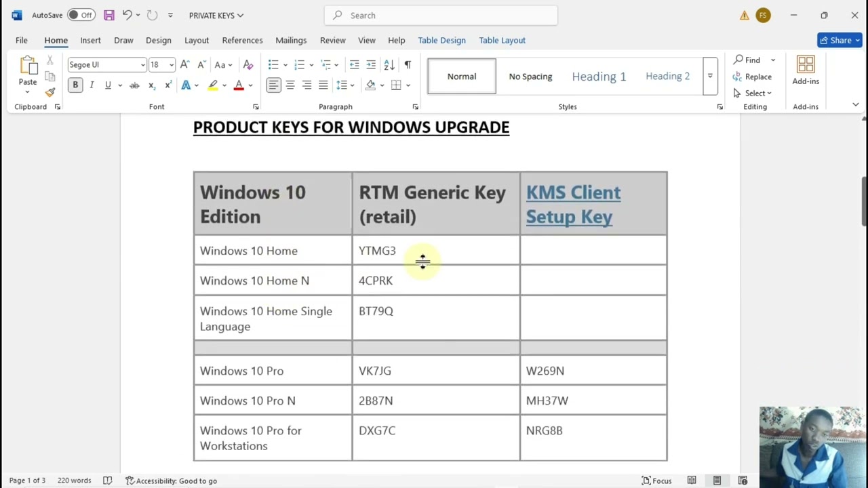Open the PRIVATE KEYS document title dropdown

click(216, 15)
